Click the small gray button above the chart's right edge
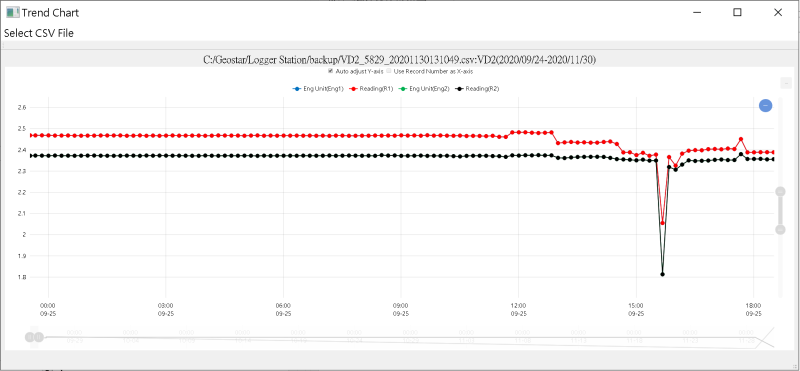 (x=786, y=83)
